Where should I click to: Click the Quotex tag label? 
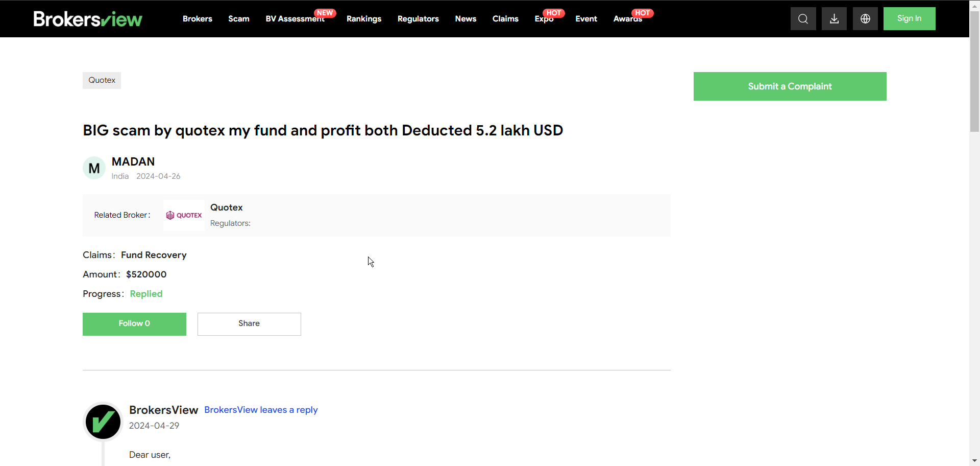coord(102,80)
